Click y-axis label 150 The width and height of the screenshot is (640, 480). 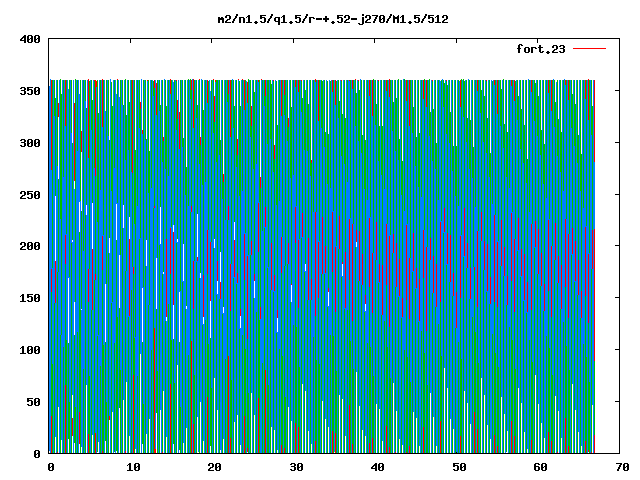[x=30, y=298]
